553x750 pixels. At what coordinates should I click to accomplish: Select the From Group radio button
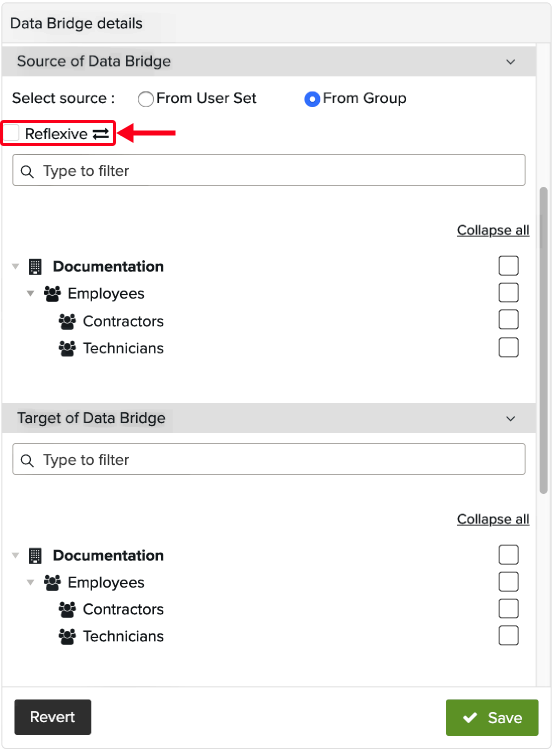click(312, 99)
